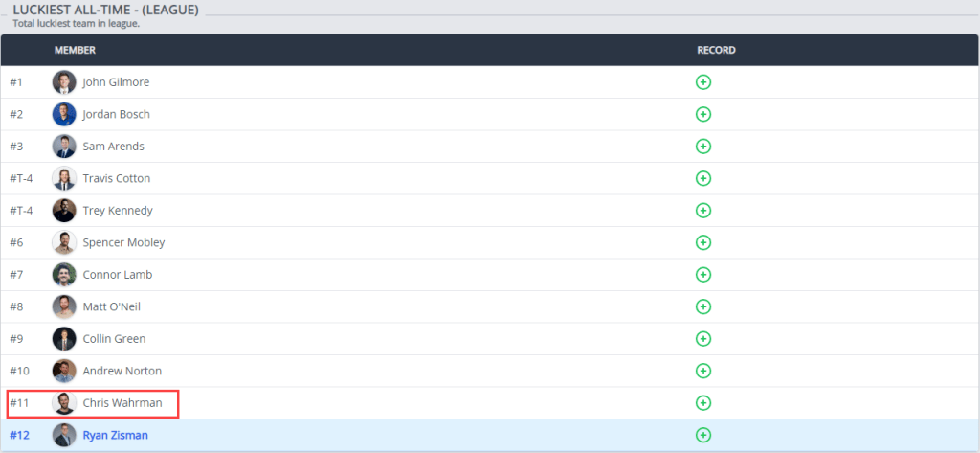Viewport: 980px width, 453px height.
Task: Click plus icon in Connor Lamb's row
Action: 703,275
